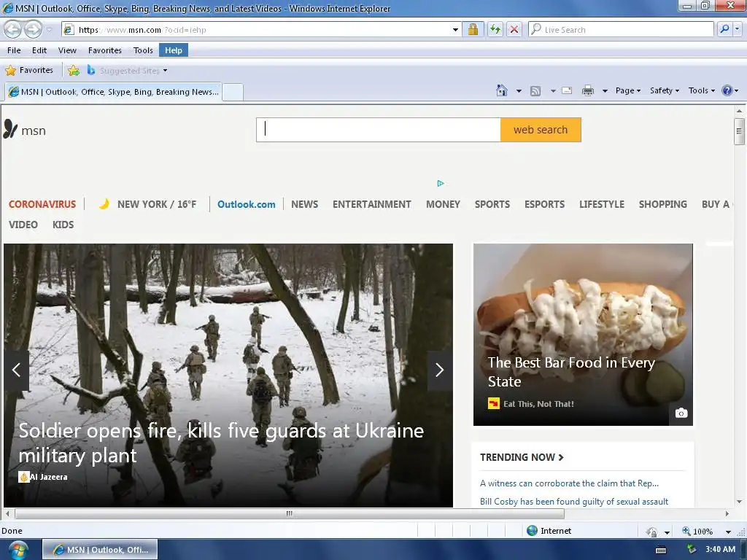Open the Tools command bar menu

[x=701, y=90]
